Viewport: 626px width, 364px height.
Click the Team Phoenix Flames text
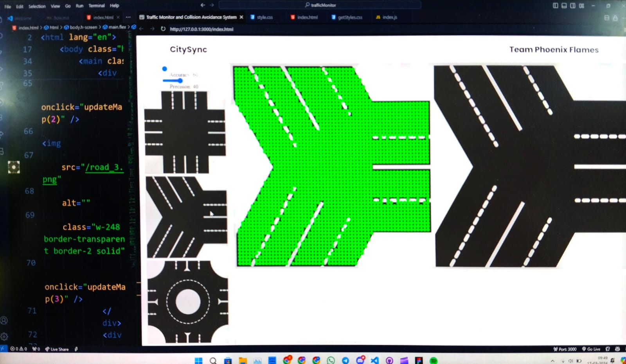[554, 50]
